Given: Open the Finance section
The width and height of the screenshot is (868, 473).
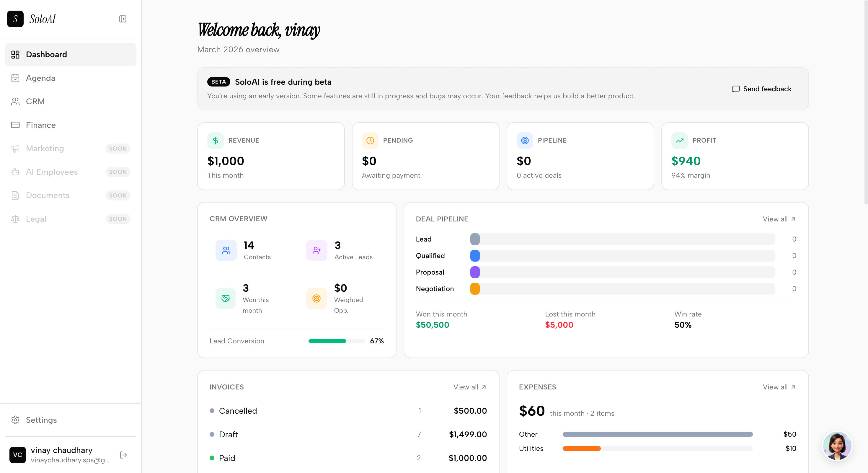Looking at the screenshot, I should click(40, 125).
